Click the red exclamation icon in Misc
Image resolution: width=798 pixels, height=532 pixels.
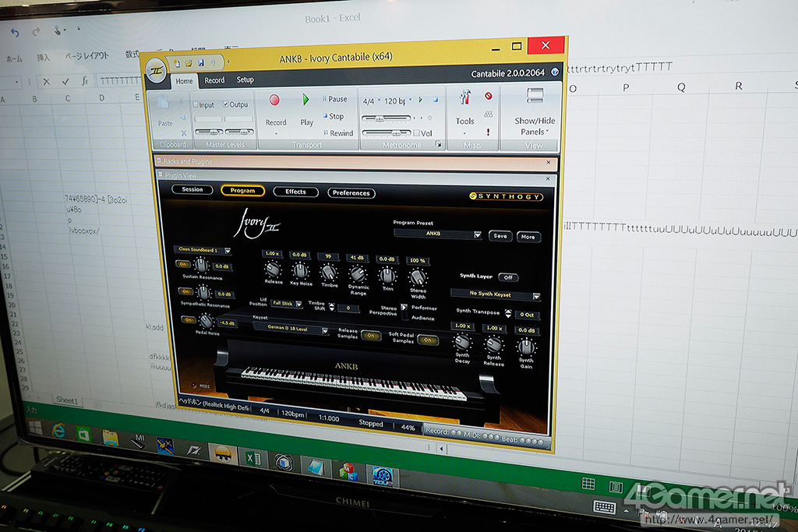(x=488, y=132)
